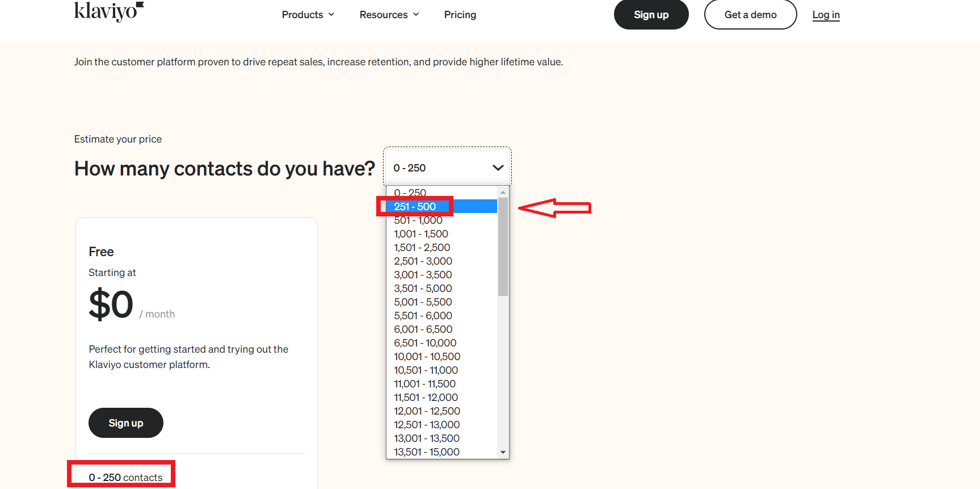Select 2,501 - 3,000 contacts
Image resolution: width=980 pixels, height=489 pixels.
[x=441, y=261]
